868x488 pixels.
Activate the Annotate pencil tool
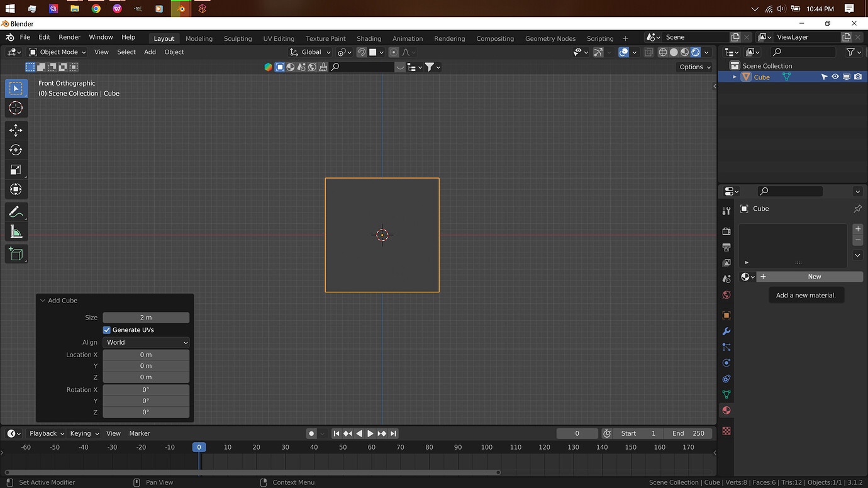[16, 213]
